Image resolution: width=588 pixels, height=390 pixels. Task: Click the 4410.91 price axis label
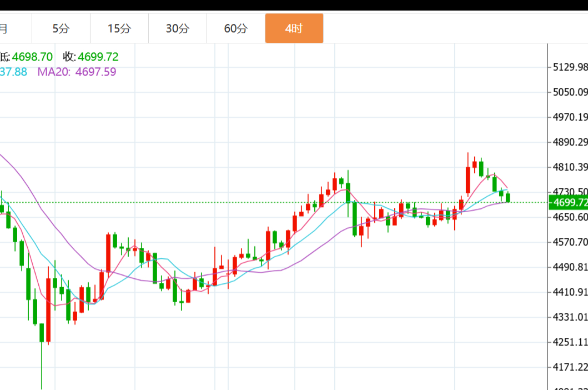[570, 292]
